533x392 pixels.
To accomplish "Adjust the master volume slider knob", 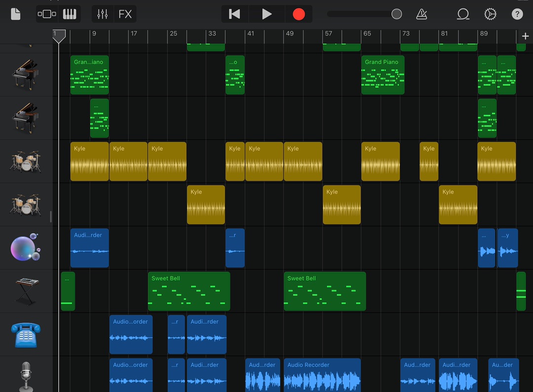I will click(396, 14).
